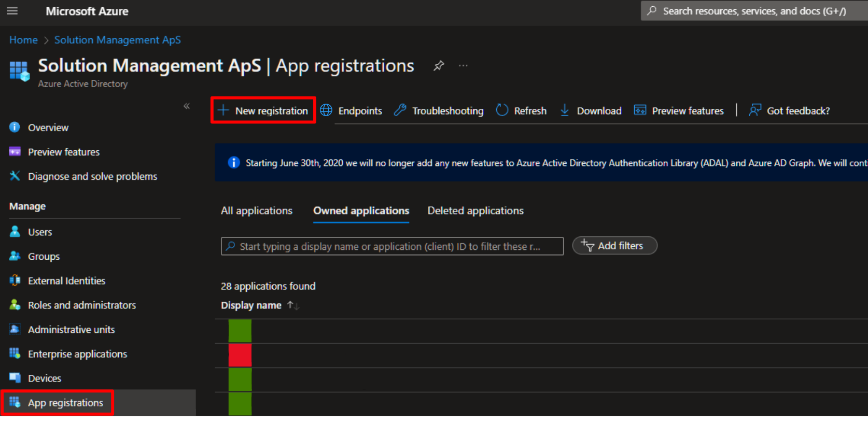Click the circular Refresh icon

[502, 110]
